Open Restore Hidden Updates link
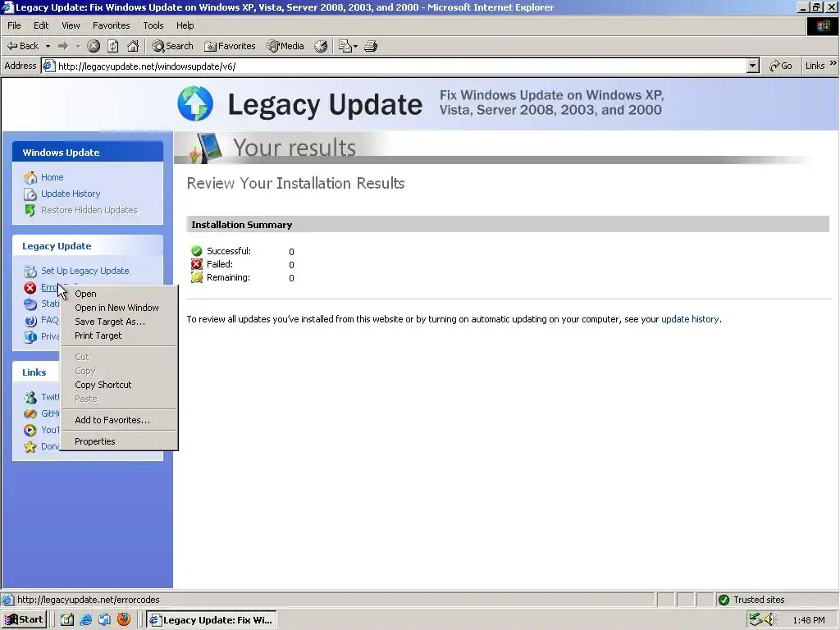This screenshot has width=840, height=630. 89,210
